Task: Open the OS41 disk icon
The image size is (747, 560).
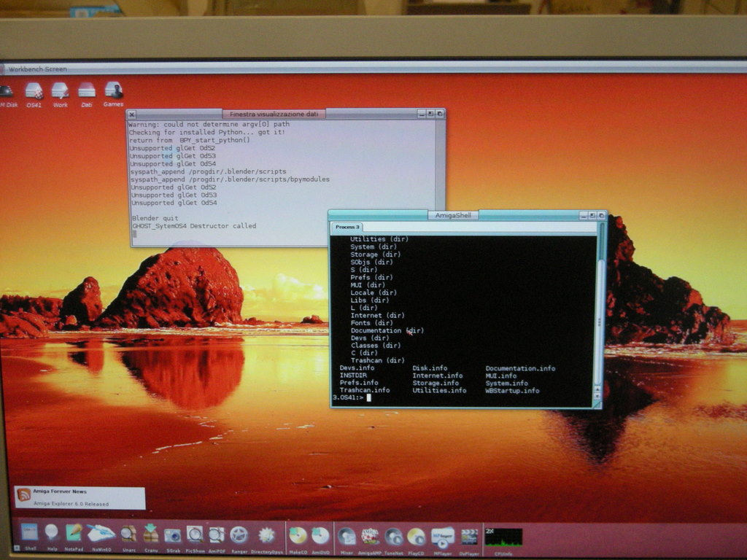Action: point(34,90)
